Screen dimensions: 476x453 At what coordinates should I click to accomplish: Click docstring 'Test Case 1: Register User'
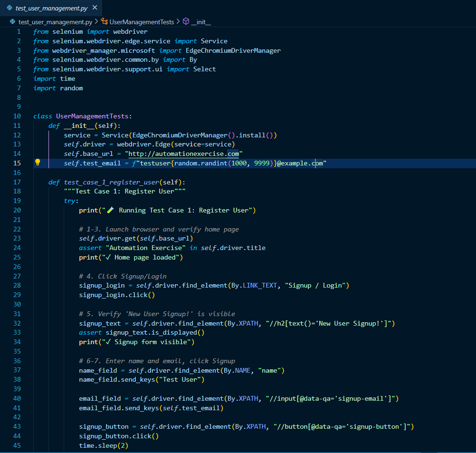pos(125,191)
